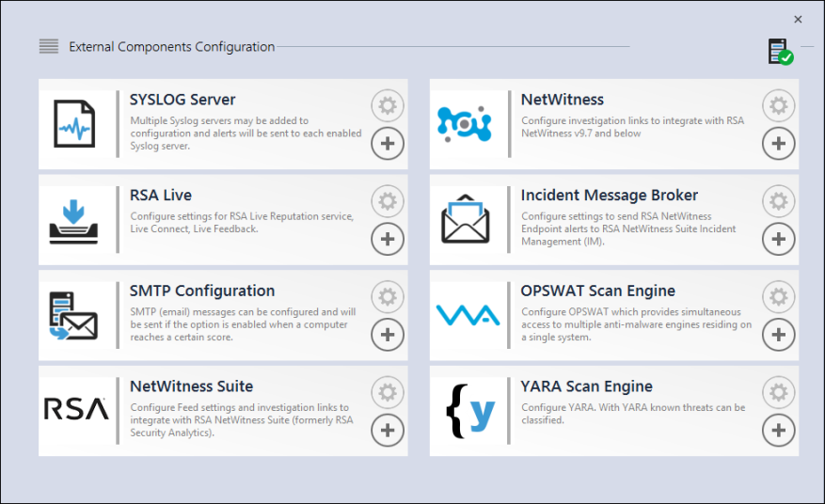Screen dimensions: 825x504
Task: Add YARA Scan Engine with plus button
Action: click(x=779, y=431)
